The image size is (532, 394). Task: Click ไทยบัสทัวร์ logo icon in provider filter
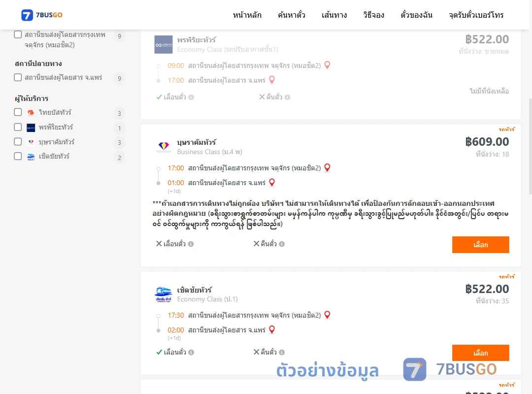click(31, 113)
